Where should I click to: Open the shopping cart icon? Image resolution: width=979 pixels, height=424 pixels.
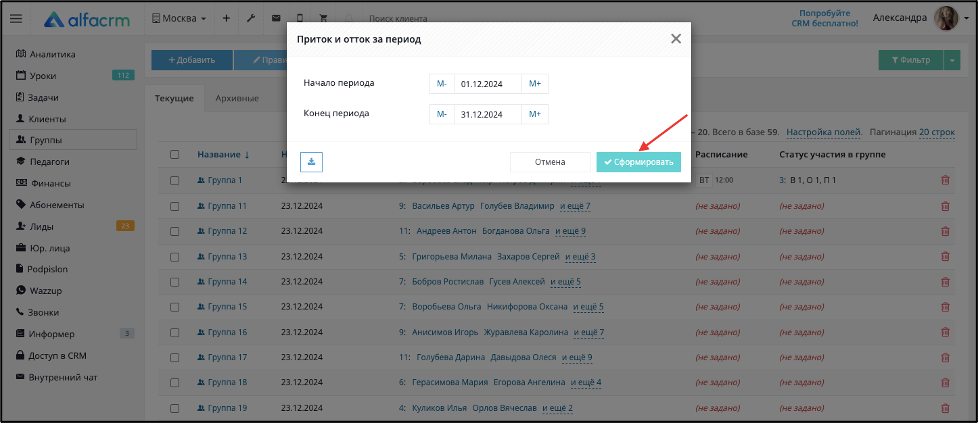pos(323,18)
